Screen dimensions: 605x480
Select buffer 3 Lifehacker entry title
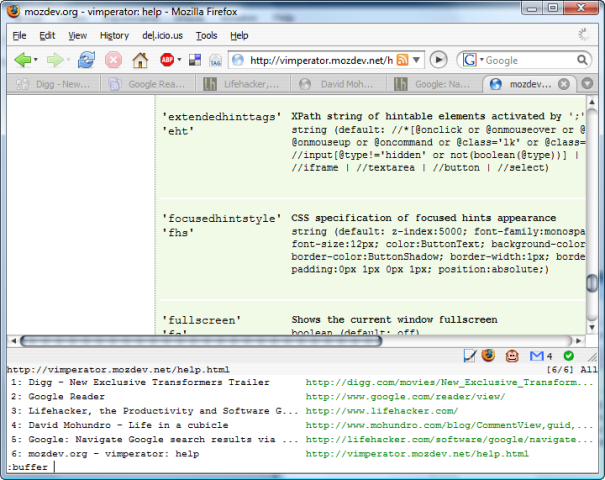tap(163, 411)
